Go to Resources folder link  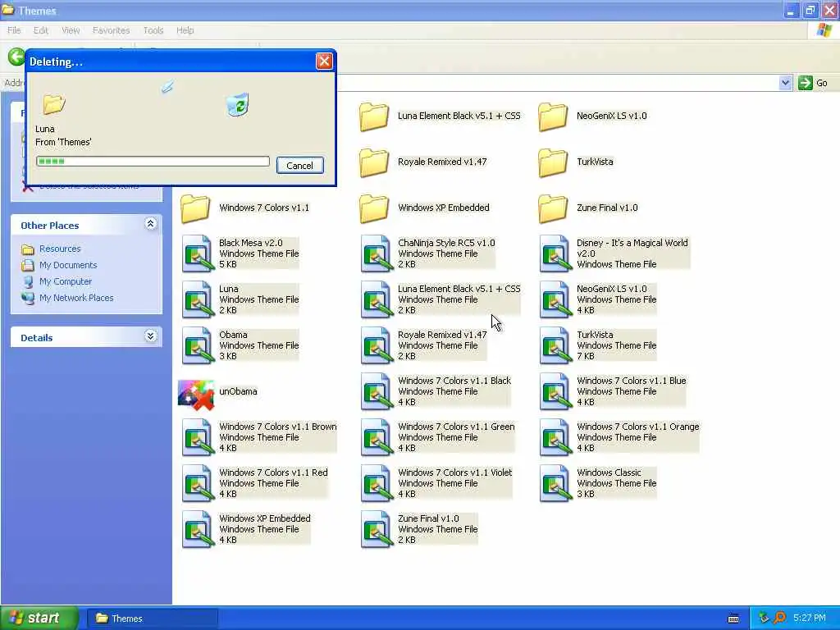[x=60, y=249]
